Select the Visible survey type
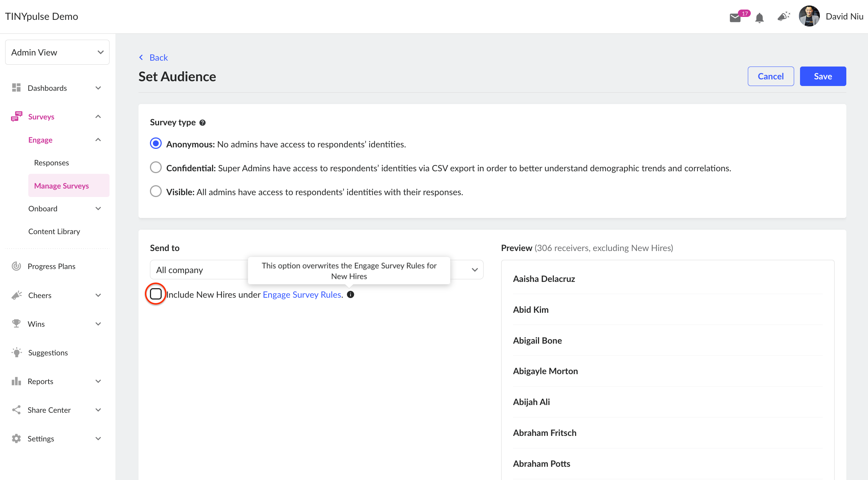 (156, 191)
